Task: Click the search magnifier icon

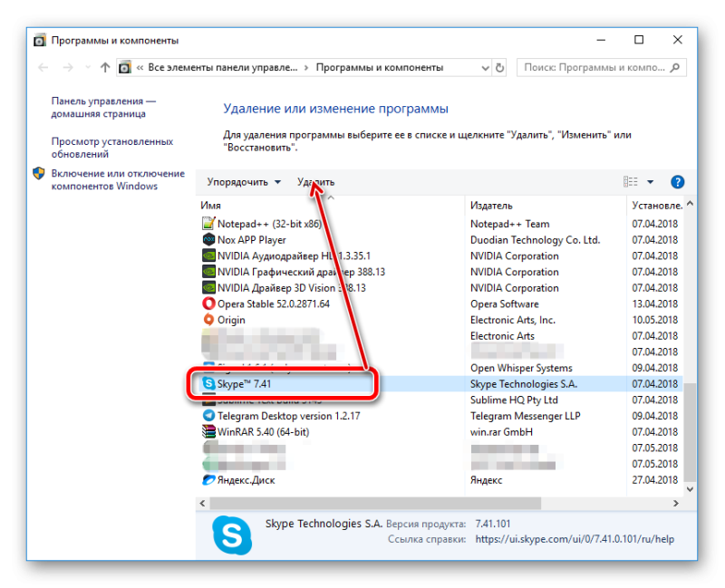Action: (x=675, y=67)
